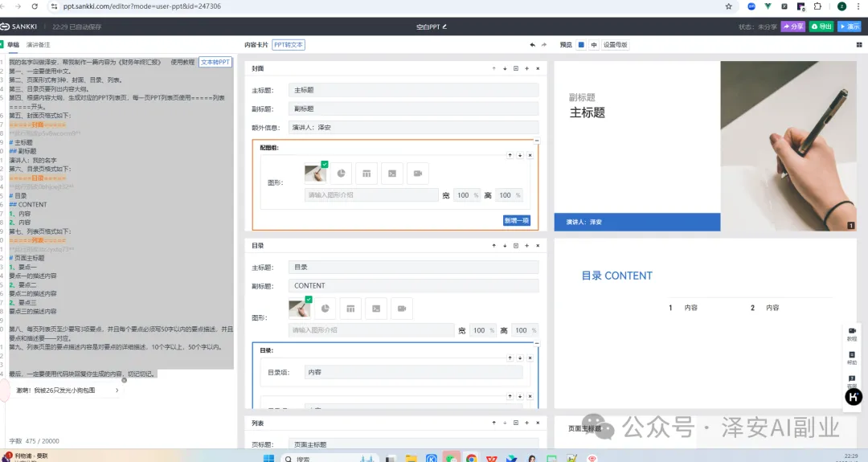Remove the 配图组 item
This screenshot has height=462, width=868.
point(530,156)
